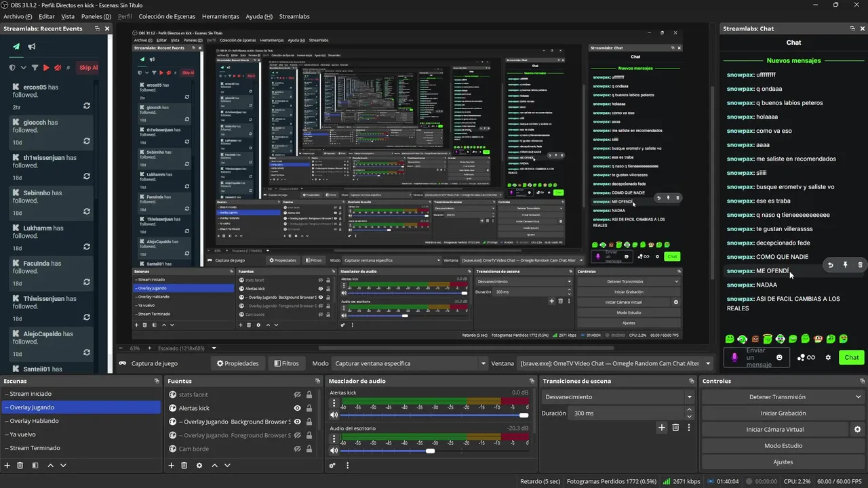Hide the Alertas kick source
The image size is (868, 488).
click(x=297, y=408)
